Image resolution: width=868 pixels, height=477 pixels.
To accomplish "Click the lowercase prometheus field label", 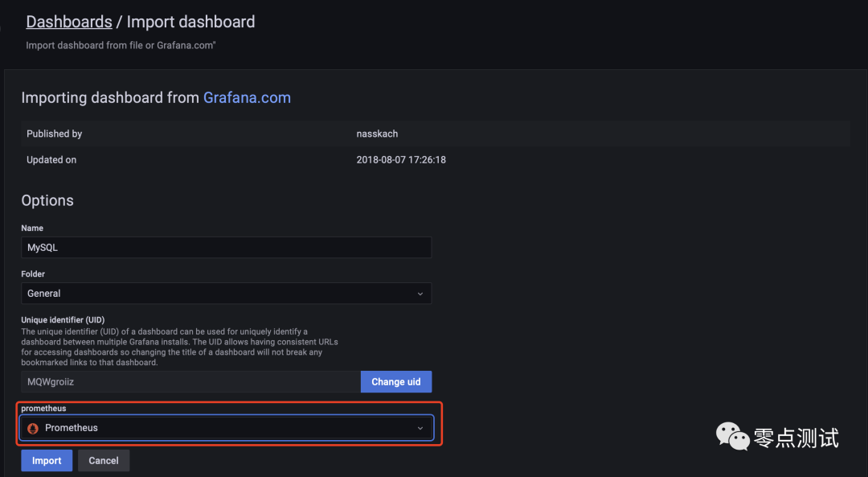I will coord(43,409).
